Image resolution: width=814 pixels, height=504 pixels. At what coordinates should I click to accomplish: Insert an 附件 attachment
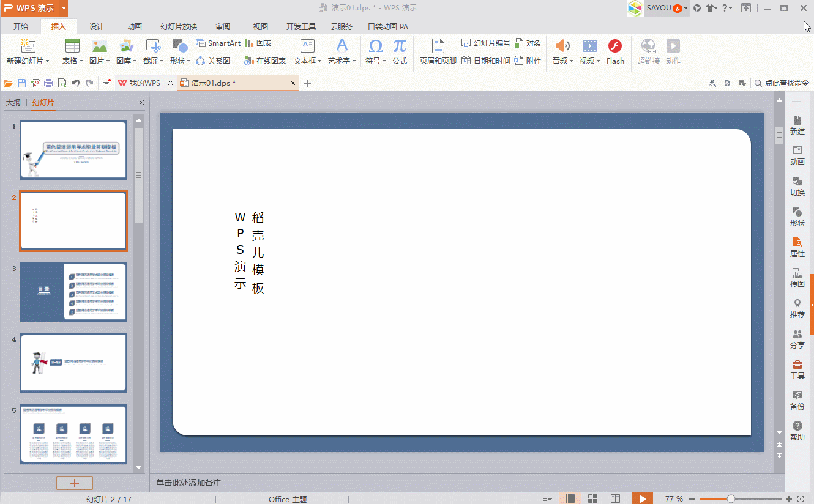pyautogui.click(x=528, y=61)
